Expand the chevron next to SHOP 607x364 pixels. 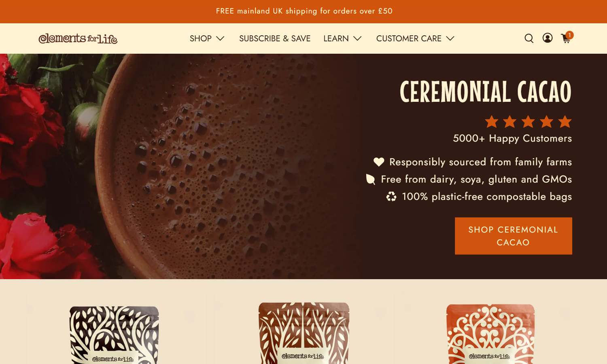[220, 38]
